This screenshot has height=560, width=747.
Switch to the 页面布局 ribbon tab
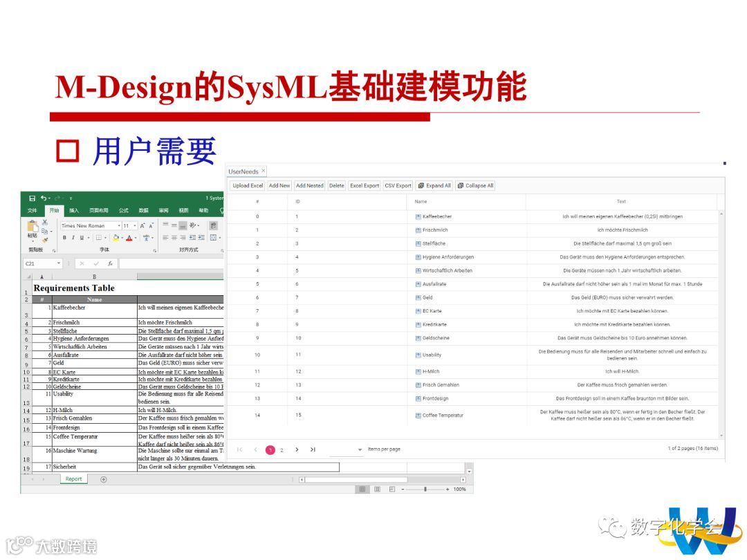99,210
